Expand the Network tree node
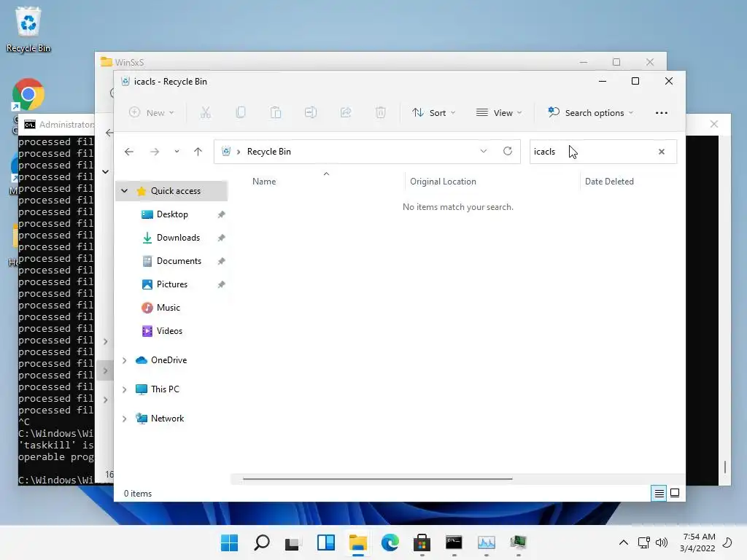 coord(124,419)
